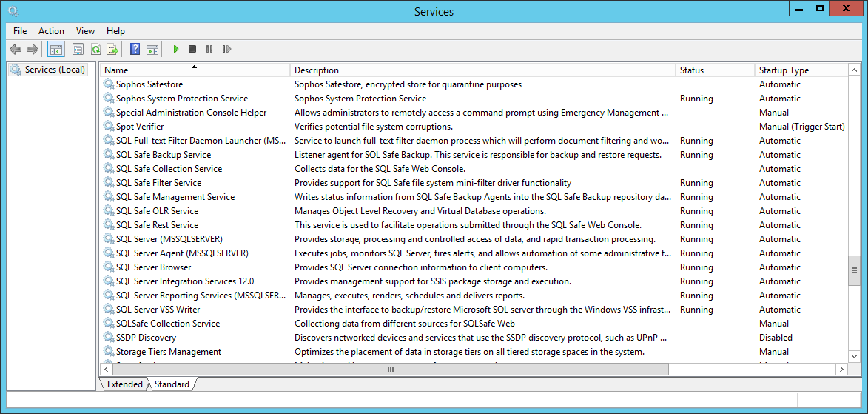Screen dimensions: 868x414
Task: Click the vertical scrollbar down arrow
Action: click(x=854, y=356)
